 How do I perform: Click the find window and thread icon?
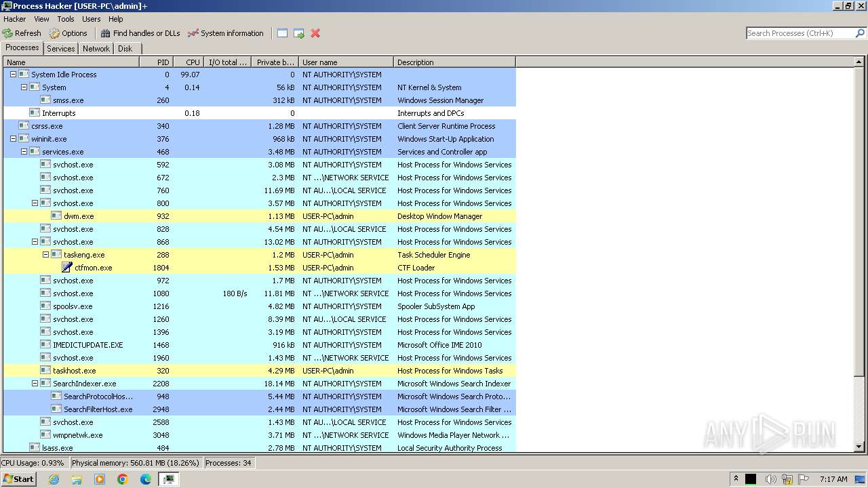[x=298, y=33]
